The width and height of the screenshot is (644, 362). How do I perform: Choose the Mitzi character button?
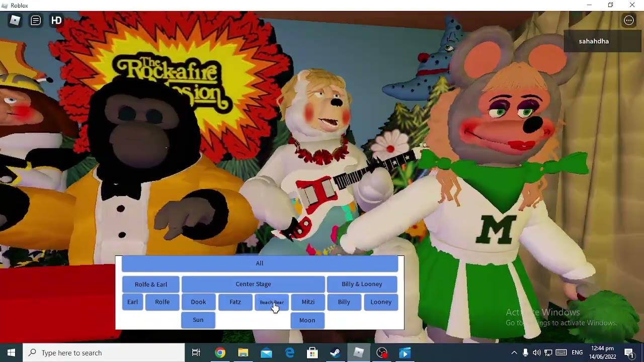pos(308,302)
